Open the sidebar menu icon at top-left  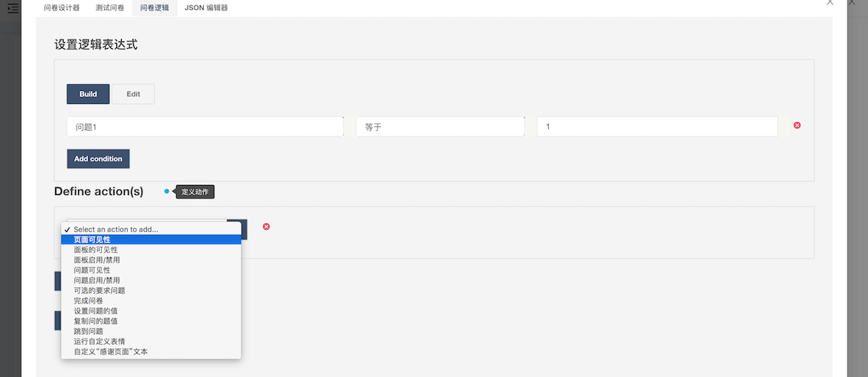13,8
